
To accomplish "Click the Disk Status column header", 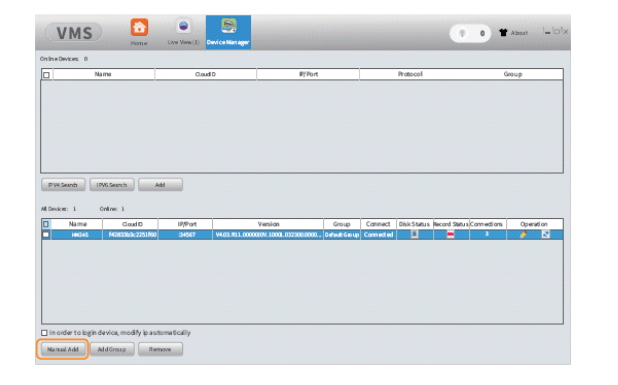I will (x=414, y=224).
